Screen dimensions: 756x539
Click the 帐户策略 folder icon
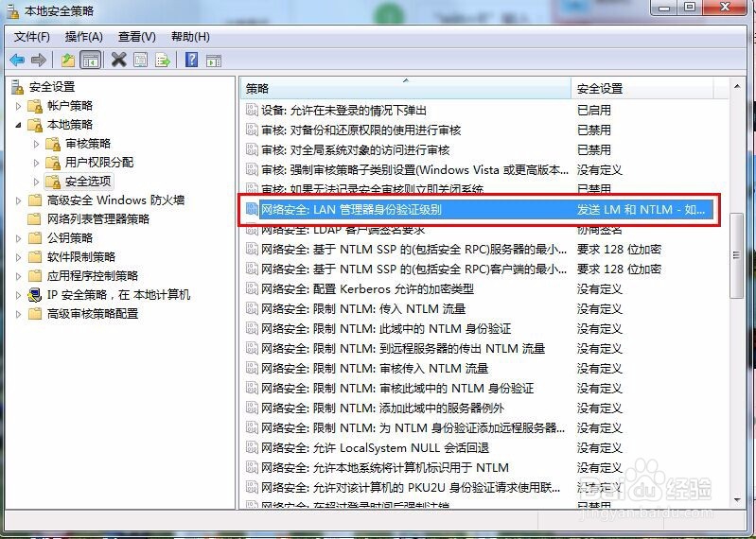coord(35,106)
